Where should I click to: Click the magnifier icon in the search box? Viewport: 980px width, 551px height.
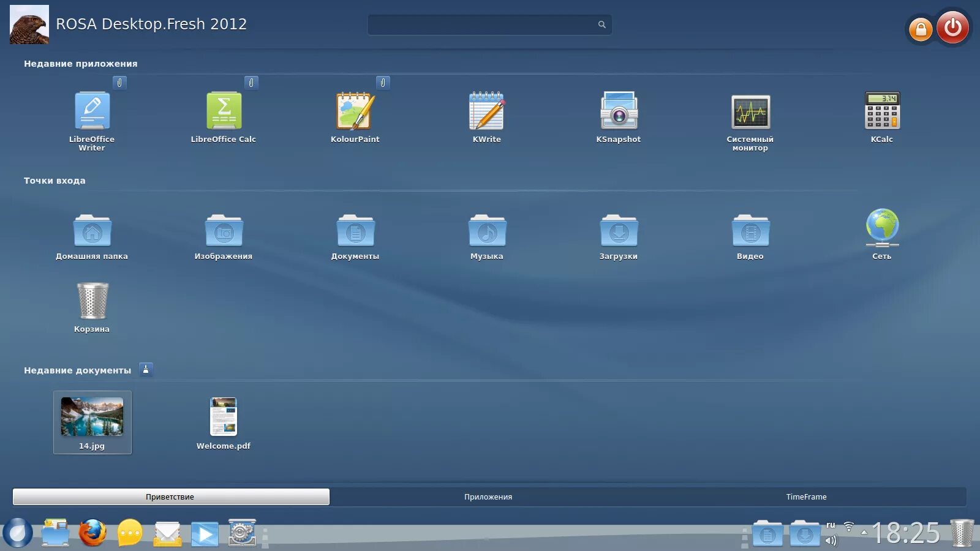coord(602,24)
